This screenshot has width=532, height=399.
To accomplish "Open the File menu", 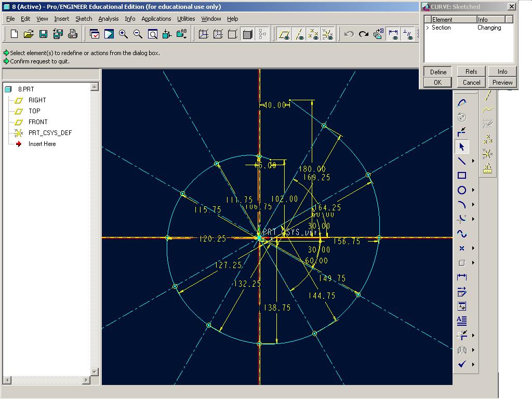I will pyautogui.click(x=10, y=19).
